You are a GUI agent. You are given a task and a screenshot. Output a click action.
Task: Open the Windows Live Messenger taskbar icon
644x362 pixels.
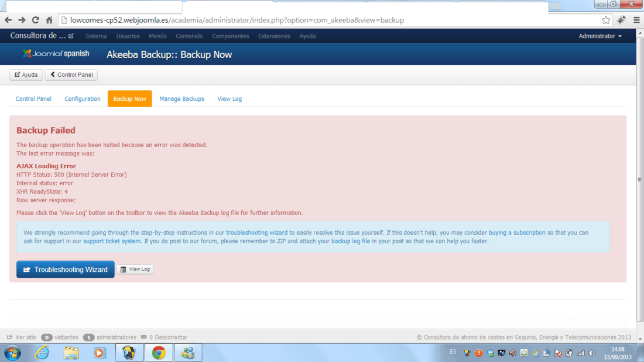(x=188, y=353)
